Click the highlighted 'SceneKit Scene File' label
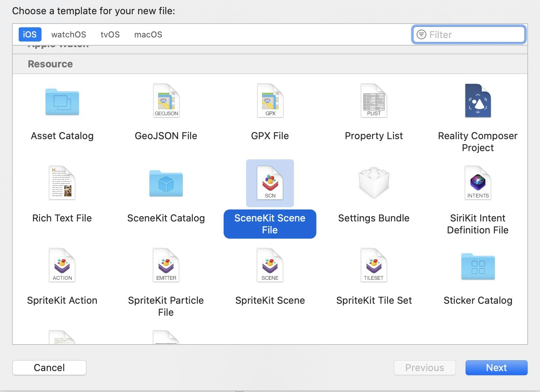The height and width of the screenshot is (392, 540). coord(270,224)
